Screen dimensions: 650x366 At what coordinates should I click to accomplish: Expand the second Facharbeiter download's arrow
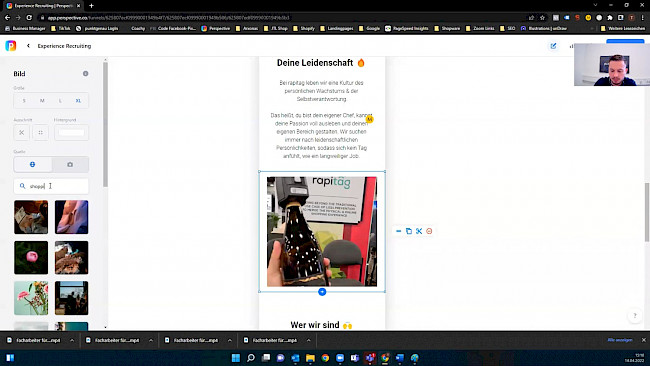tap(151, 340)
